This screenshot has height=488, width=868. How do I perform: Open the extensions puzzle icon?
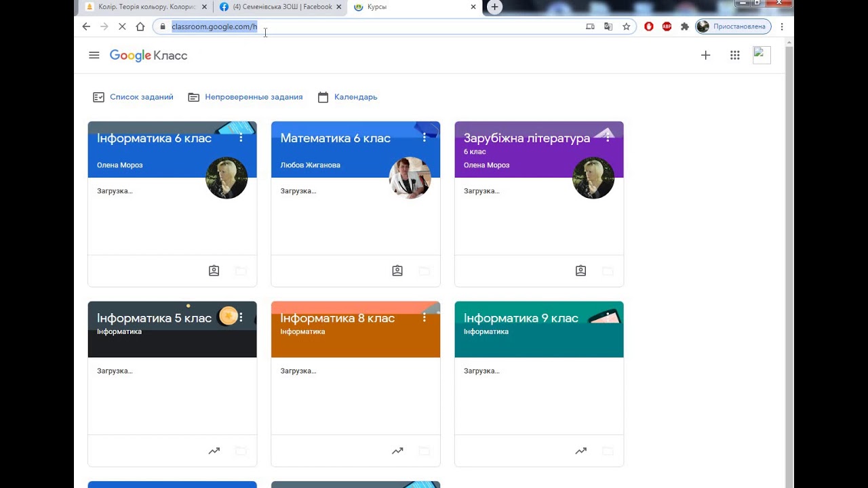[685, 26]
